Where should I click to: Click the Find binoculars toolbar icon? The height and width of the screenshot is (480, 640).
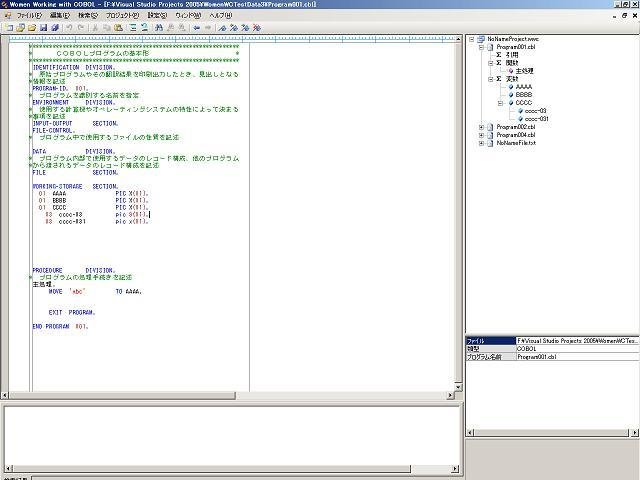coord(159,28)
